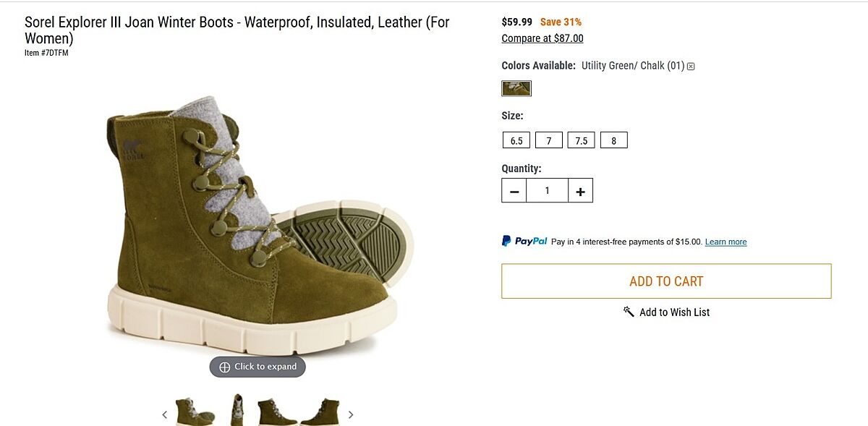Clear the selected Utility Green/Chalk color

pos(691,67)
